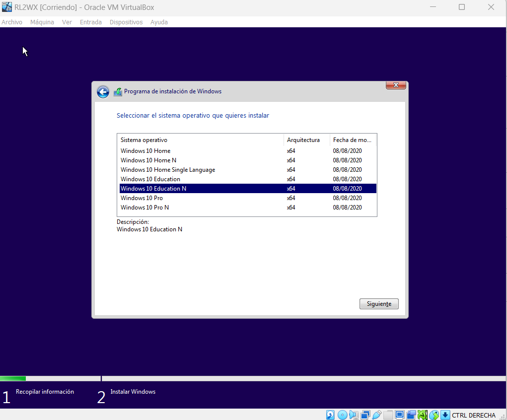Click the Sistema operativo column header
This screenshot has height=420, width=507.
pos(144,140)
